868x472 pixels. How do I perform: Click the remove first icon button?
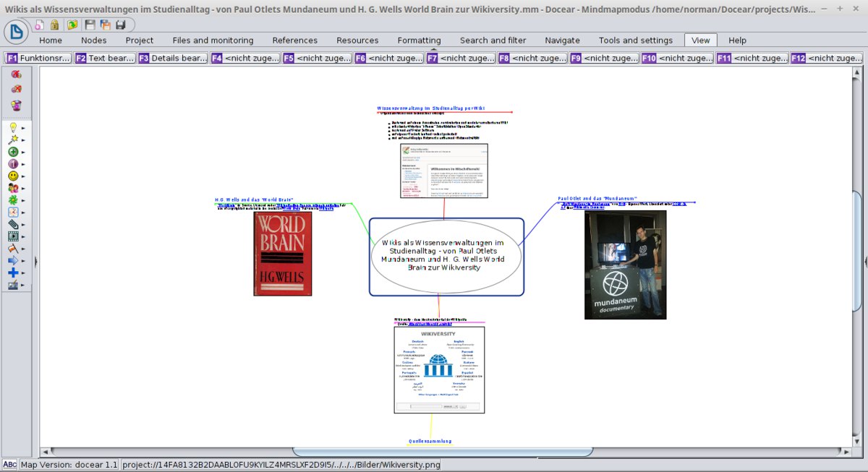coord(16,74)
